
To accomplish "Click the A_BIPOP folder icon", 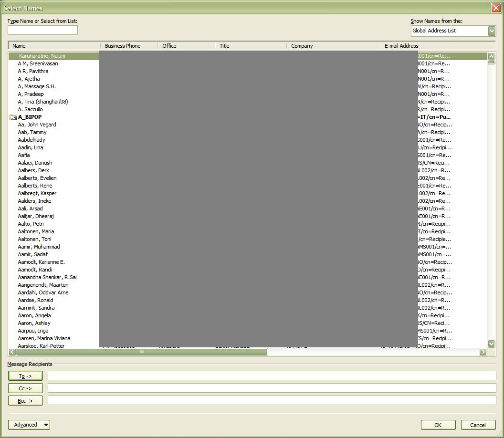I will 13,117.
